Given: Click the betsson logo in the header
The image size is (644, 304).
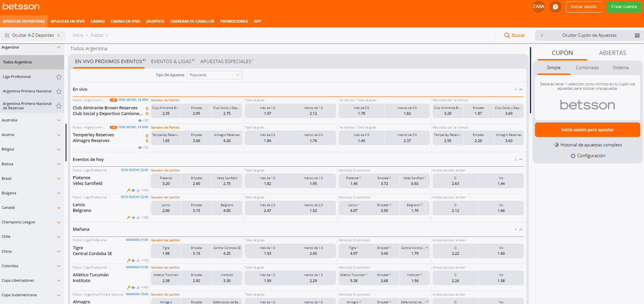Looking at the screenshot, I should (21, 6).
